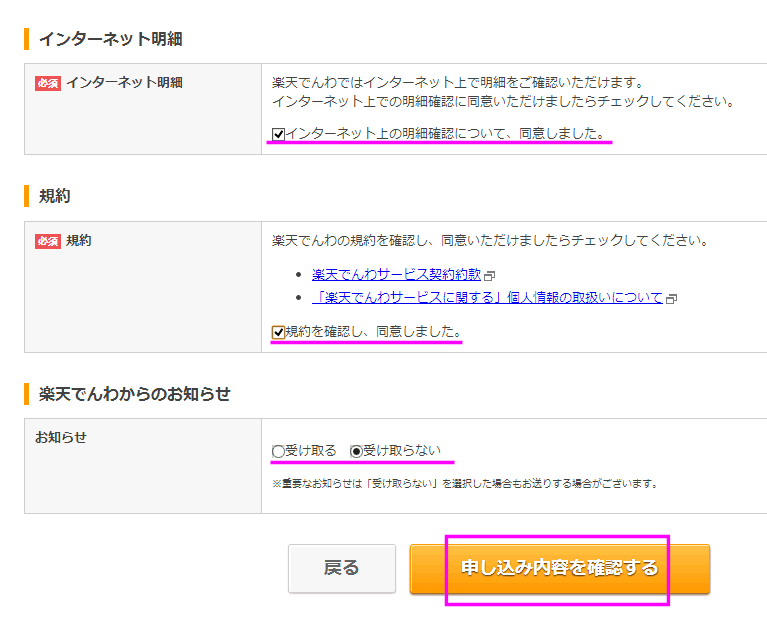Click the 楽天でんわからのお知らせ section heading
767x622 pixels.
tap(134, 394)
